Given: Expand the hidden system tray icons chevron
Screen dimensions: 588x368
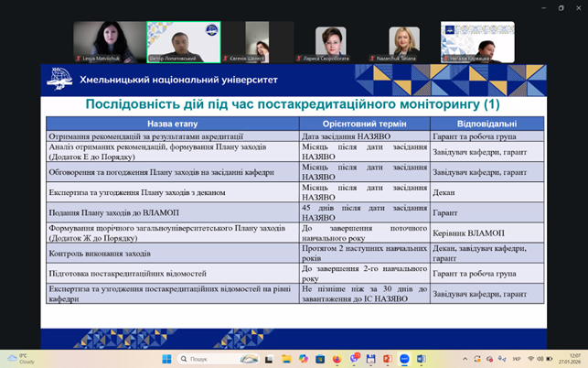Looking at the screenshot, I should 464,359.
